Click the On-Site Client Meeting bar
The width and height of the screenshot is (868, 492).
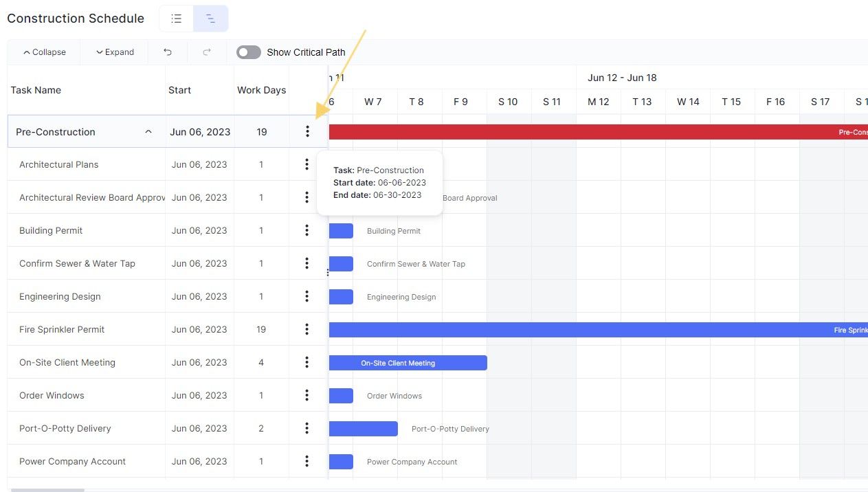coord(408,363)
